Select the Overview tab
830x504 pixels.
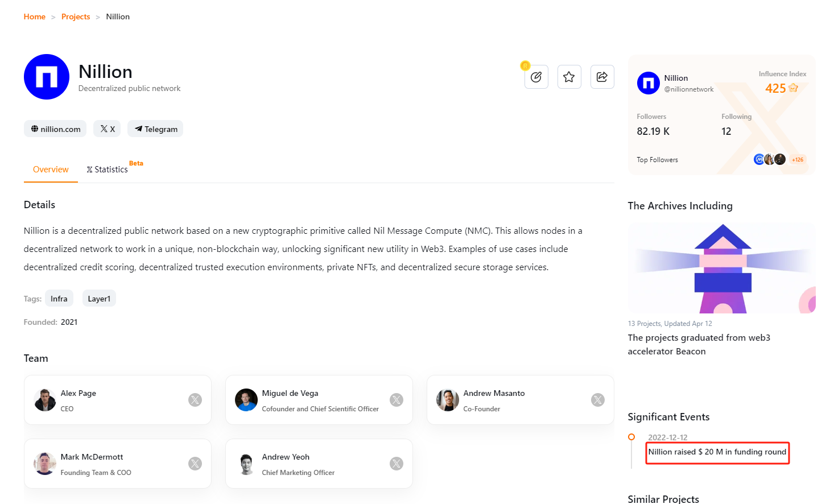pos(51,170)
